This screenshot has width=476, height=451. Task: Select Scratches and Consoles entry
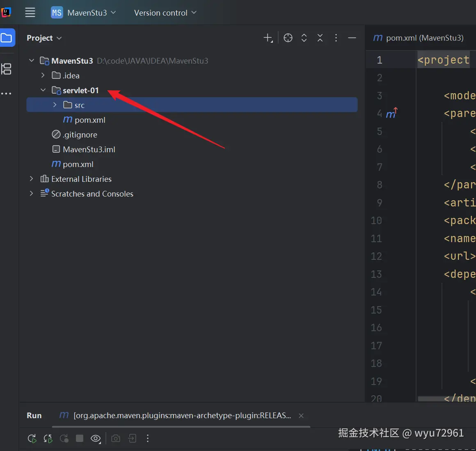click(x=87, y=194)
